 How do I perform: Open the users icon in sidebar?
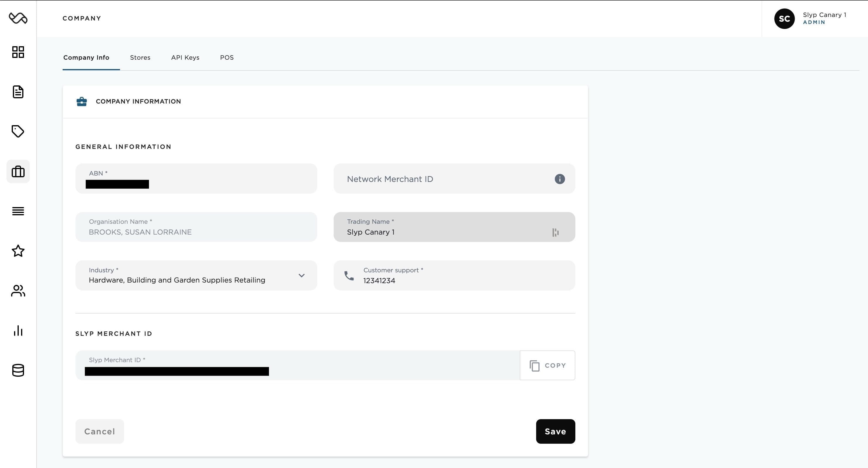tap(18, 290)
